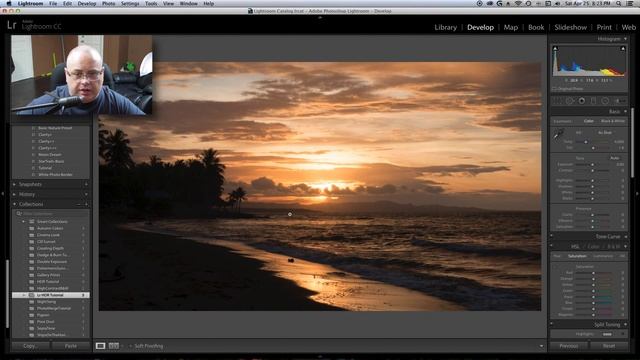Open the Settings menu
Viewport: 640px width, 360px height.
(x=130, y=3)
